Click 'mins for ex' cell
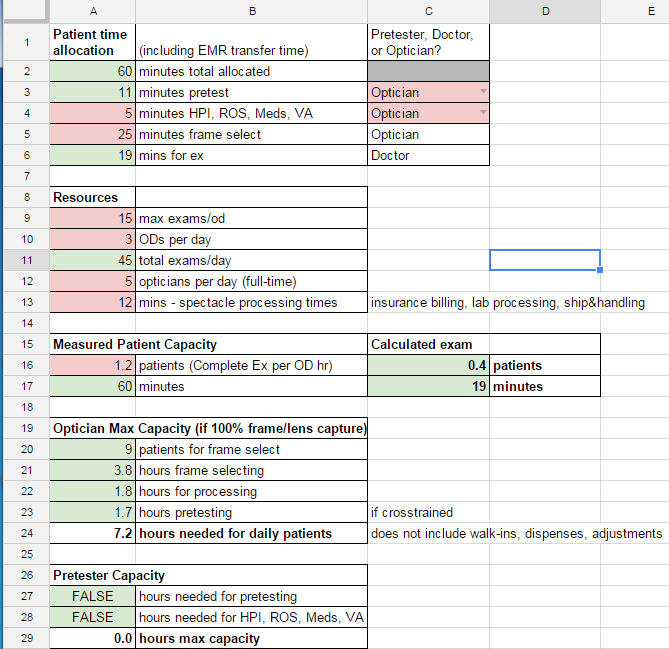The width and height of the screenshot is (669, 649). [x=252, y=155]
